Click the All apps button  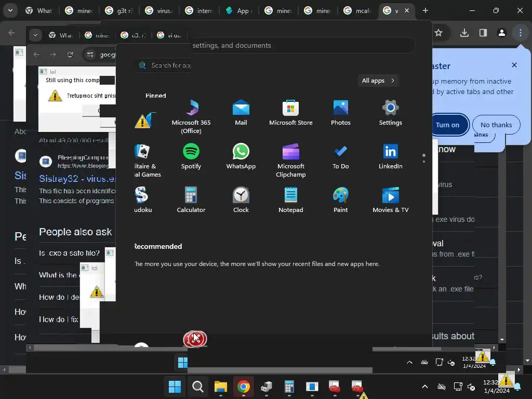[x=378, y=81]
